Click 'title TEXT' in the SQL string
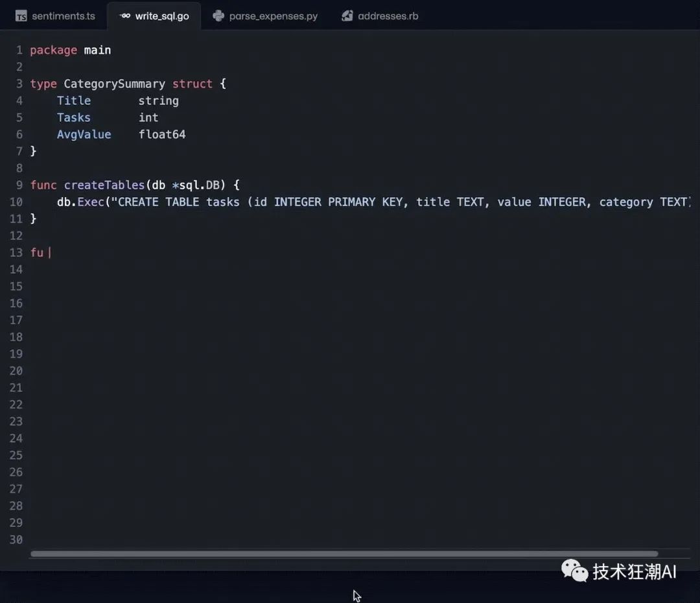 pyautogui.click(x=450, y=202)
